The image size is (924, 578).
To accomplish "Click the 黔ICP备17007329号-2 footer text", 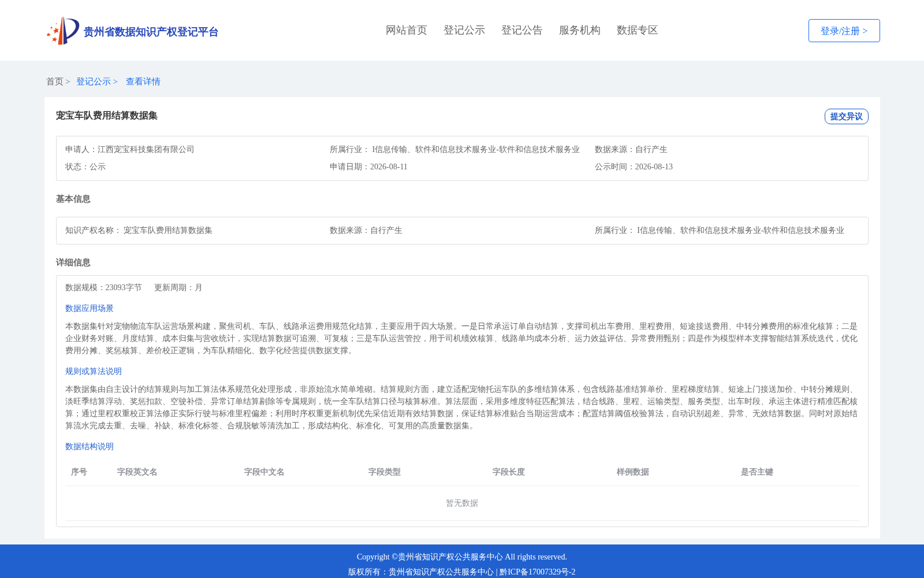I will coord(538,572).
